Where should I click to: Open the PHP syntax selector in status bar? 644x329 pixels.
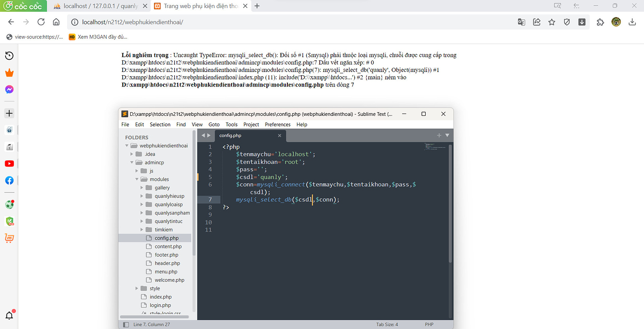(x=429, y=324)
